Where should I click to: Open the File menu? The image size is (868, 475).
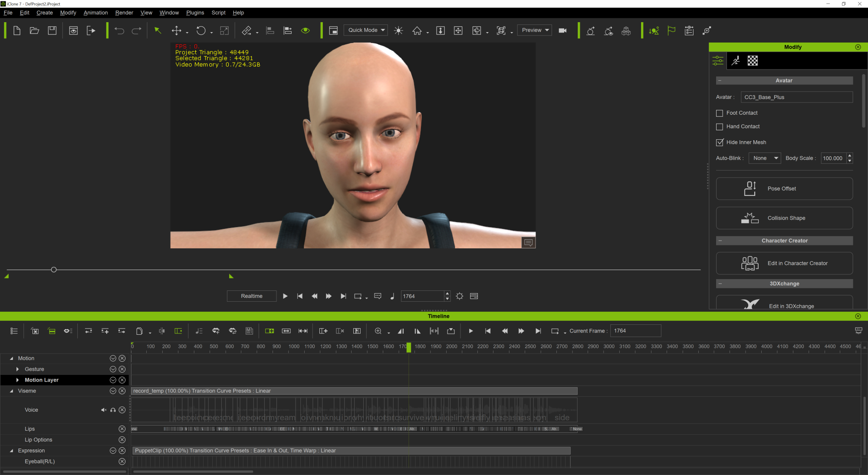click(x=8, y=13)
